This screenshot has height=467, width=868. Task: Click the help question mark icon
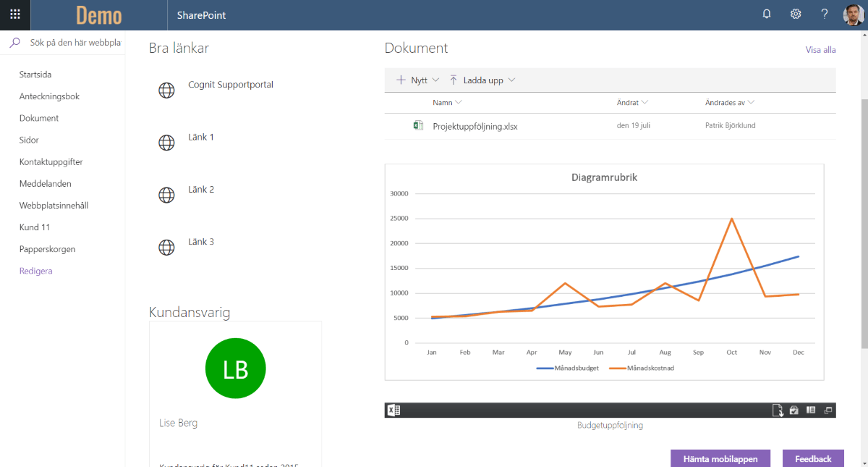(825, 14)
